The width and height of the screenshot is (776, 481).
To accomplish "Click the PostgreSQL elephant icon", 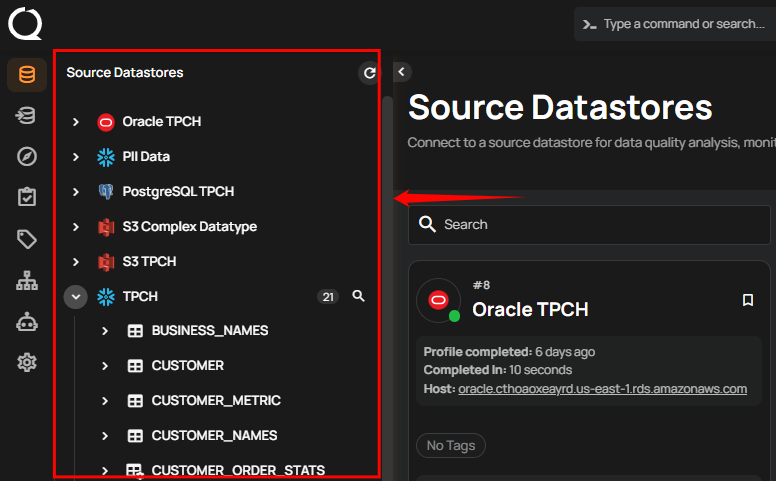I will (106, 192).
